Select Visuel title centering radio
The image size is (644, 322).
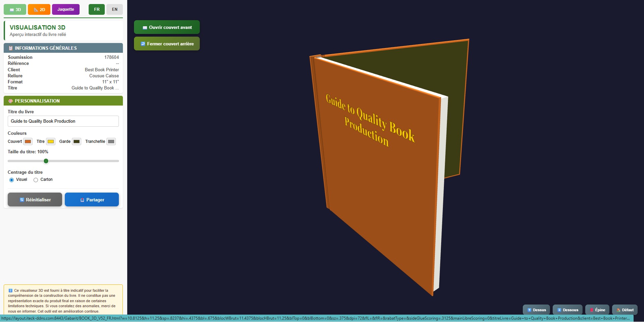tap(12, 180)
